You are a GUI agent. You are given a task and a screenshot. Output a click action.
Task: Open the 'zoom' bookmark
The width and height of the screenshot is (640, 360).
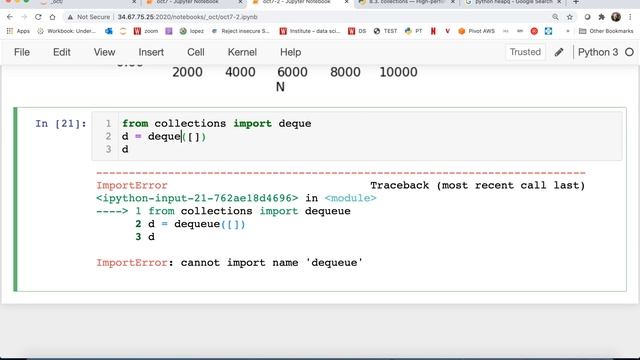(146, 31)
